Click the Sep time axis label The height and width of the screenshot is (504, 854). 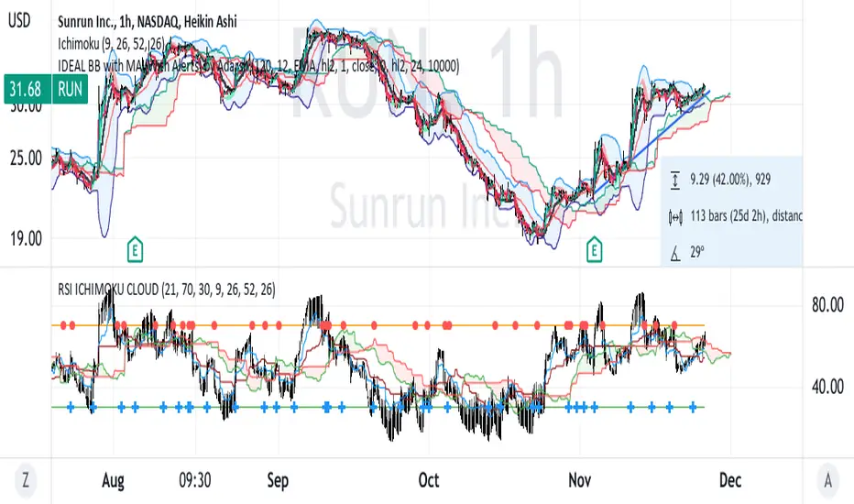[x=278, y=480]
